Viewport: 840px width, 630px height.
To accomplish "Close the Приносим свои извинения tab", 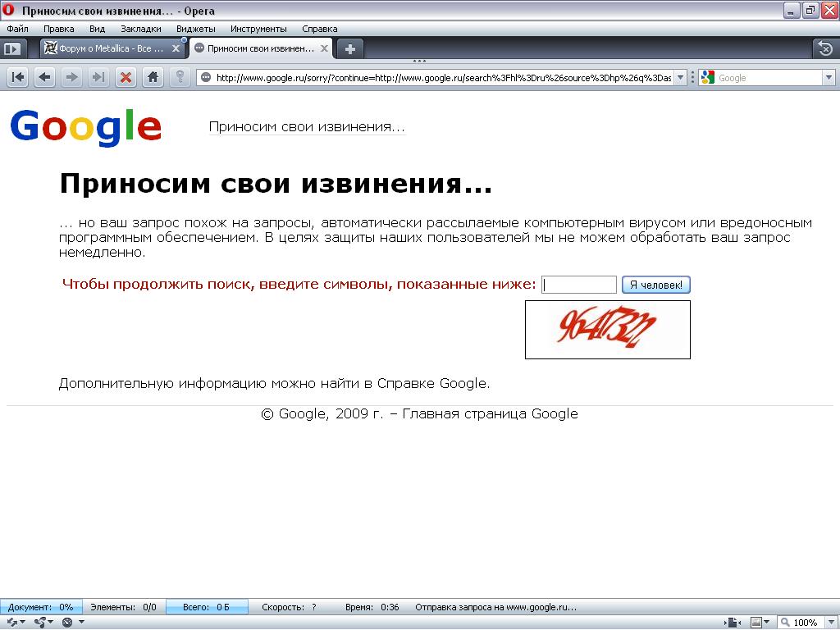I will (x=324, y=48).
